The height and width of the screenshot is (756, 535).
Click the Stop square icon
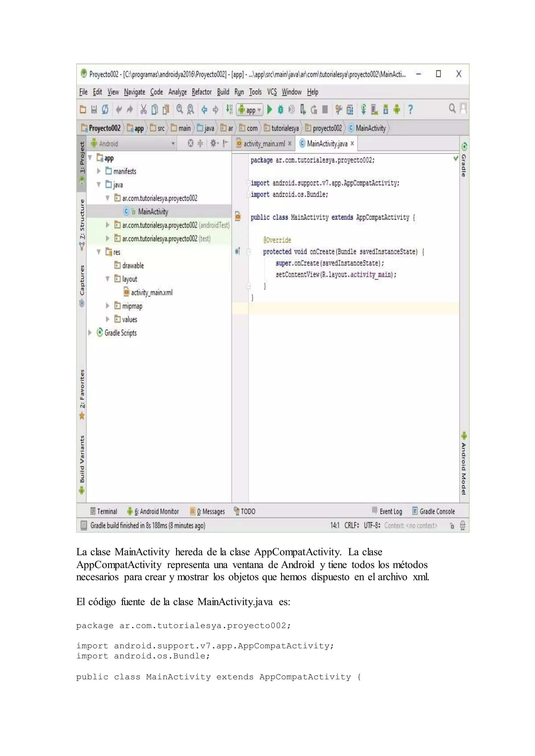pos(325,109)
